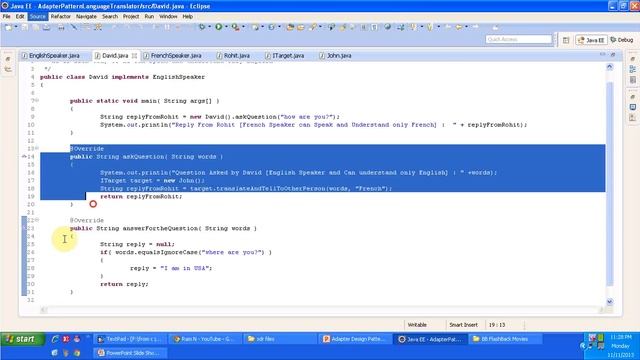Open the Project menu

[131, 16]
